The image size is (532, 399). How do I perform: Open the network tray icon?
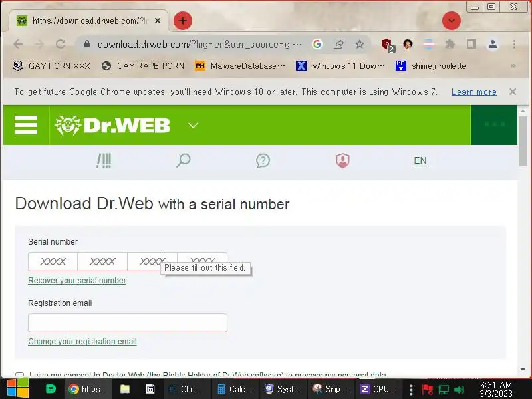pos(444,390)
